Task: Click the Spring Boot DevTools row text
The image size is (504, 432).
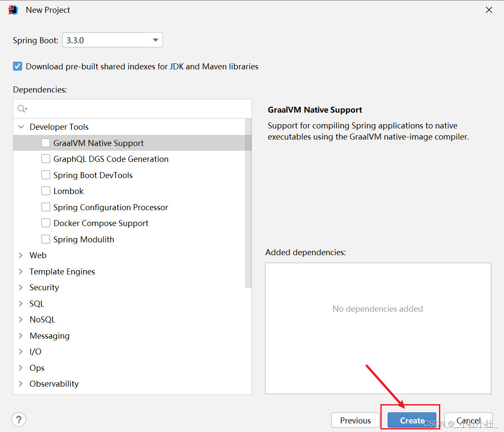Action: [93, 175]
